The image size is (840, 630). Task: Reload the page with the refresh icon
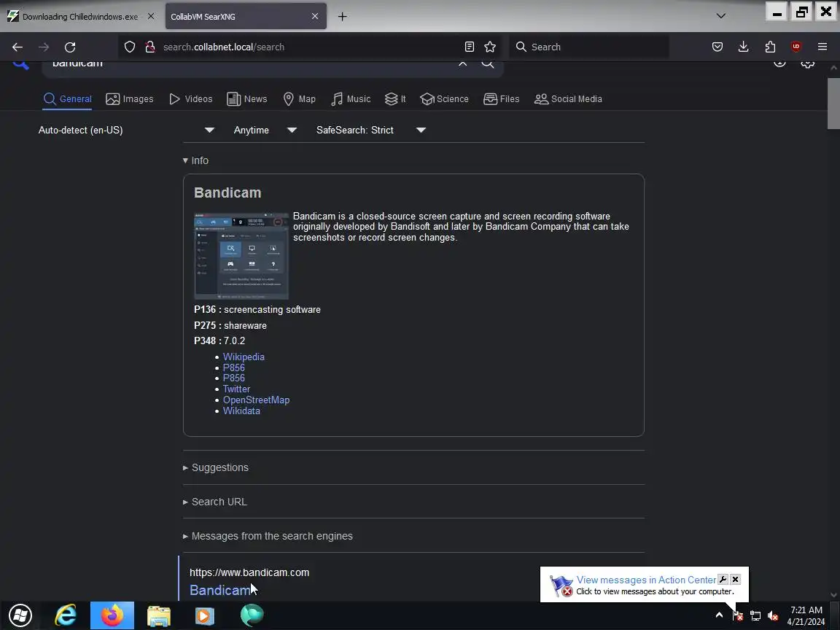70,47
